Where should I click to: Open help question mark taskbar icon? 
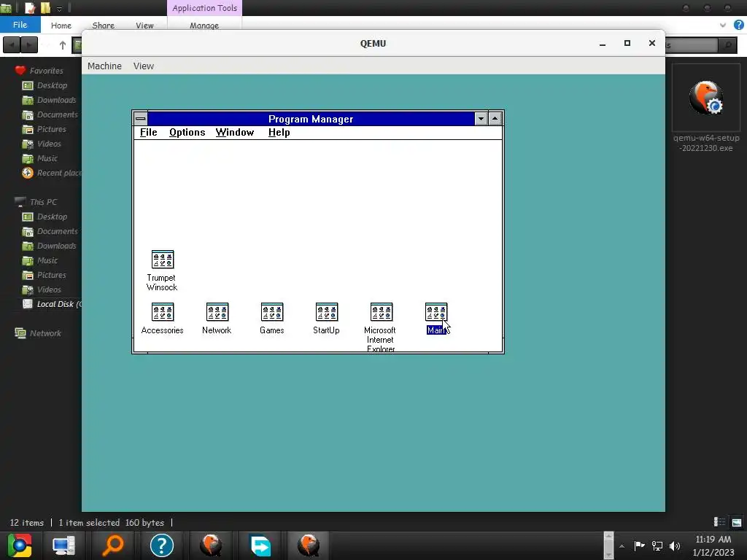[161, 545]
